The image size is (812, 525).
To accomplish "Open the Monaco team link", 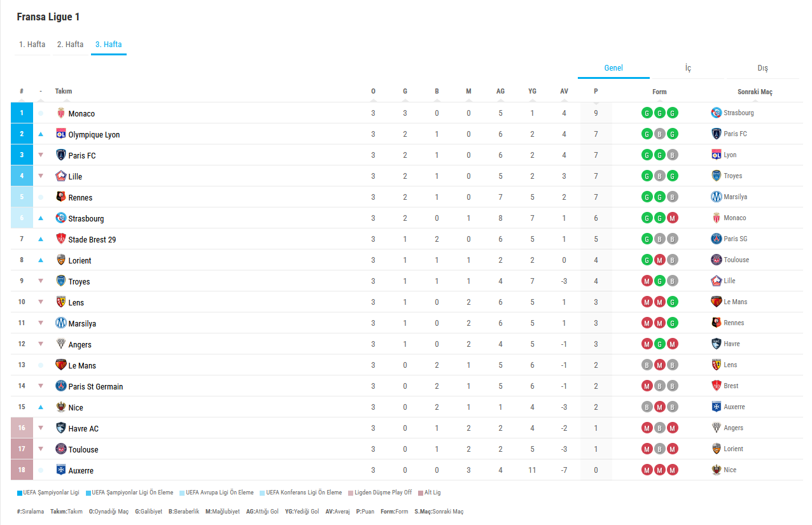I will [81, 114].
